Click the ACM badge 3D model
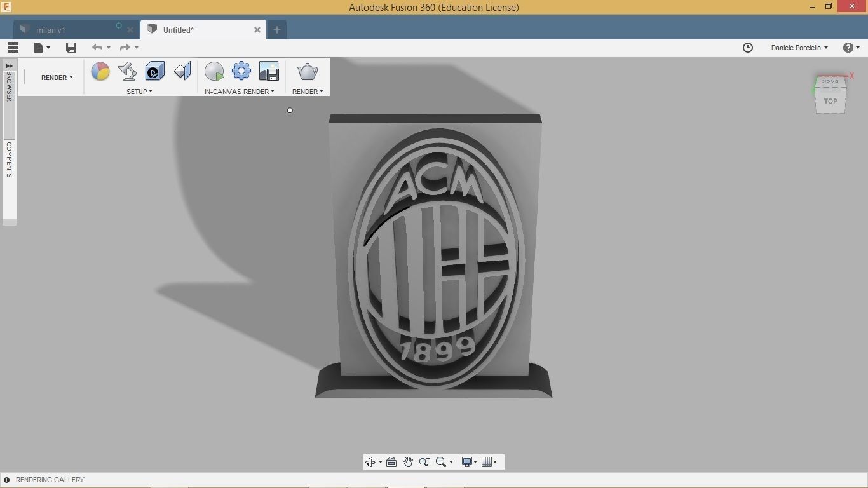Image resolution: width=868 pixels, height=488 pixels. pos(434,255)
